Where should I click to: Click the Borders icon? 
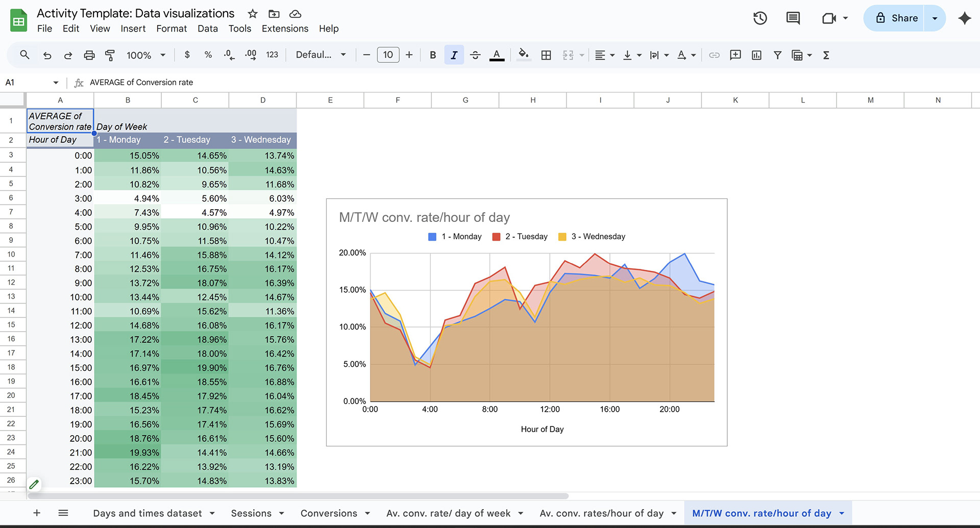click(x=546, y=55)
